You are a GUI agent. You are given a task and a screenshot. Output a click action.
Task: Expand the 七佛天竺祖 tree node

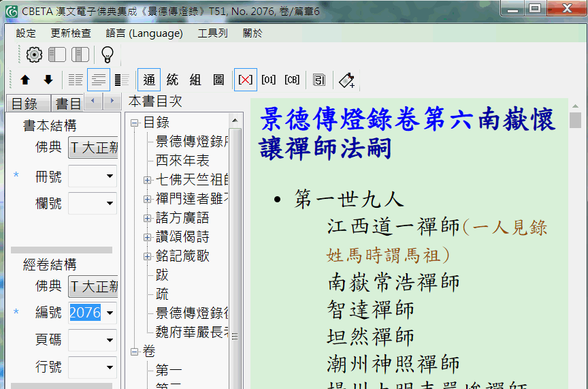pyautogui.click(x=147, y=180)
